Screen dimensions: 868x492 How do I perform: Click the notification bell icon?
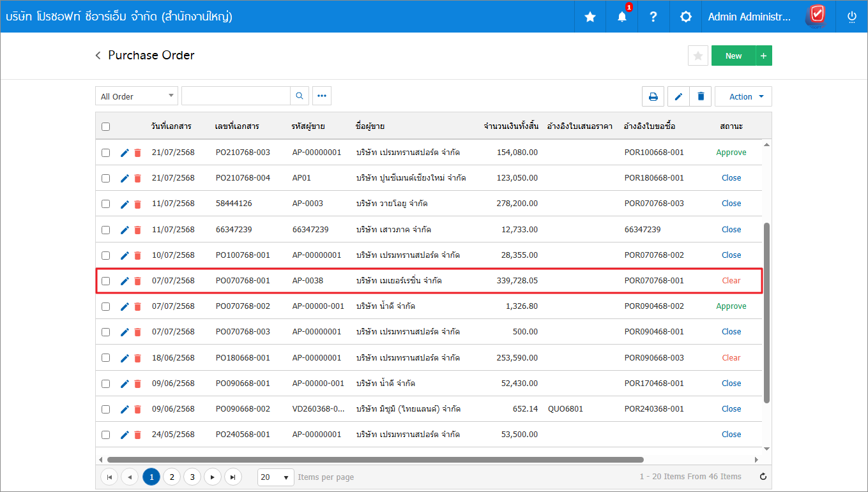[x=621, y=17]
